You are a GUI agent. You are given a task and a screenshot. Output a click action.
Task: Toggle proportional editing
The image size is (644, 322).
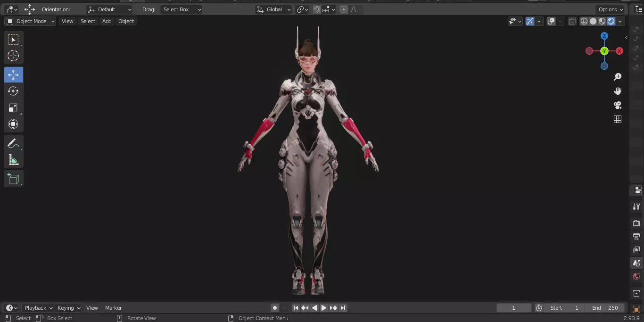[x=343, y=9]
